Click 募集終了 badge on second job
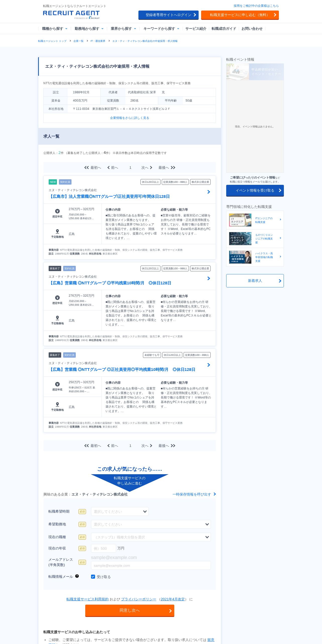This screenshot has width=322, height=644. pyautogui.click(x=55, y=268)
